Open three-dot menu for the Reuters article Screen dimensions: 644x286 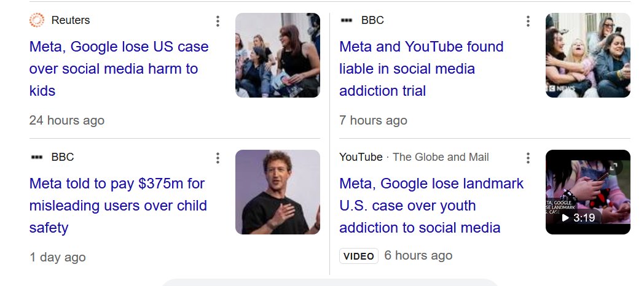tap(218, 21)
